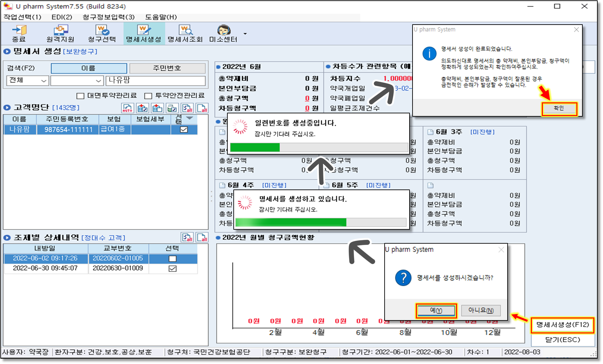Screen dimensions: 603x364
Task: Enable the 투약안전관리료 checkbox
Action: point(148,96)
